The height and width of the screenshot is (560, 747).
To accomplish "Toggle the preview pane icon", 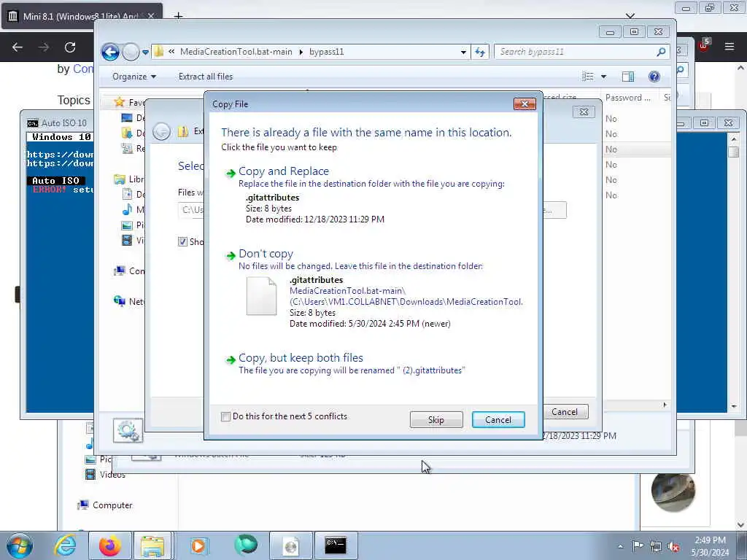I will click(628, 76).
